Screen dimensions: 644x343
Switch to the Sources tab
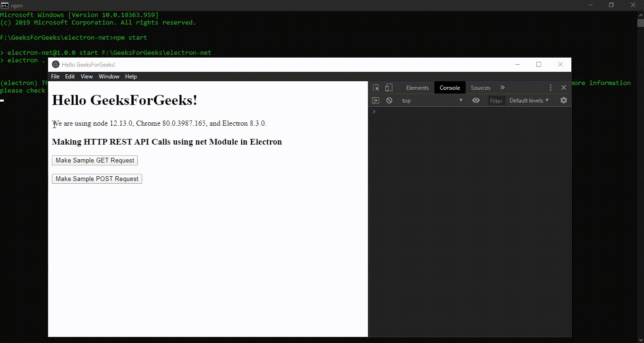point(481,88)
